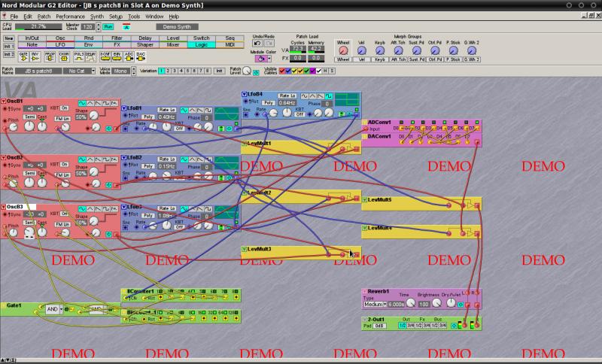
Task: Open the File menu
Action: [x=14, y=17]
